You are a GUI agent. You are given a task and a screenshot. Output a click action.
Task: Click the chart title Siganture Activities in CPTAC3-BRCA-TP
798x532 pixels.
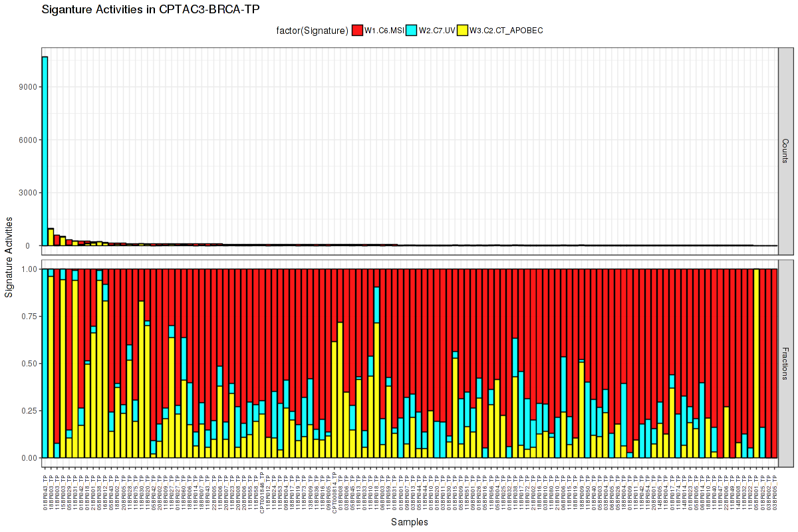(150, 9)
